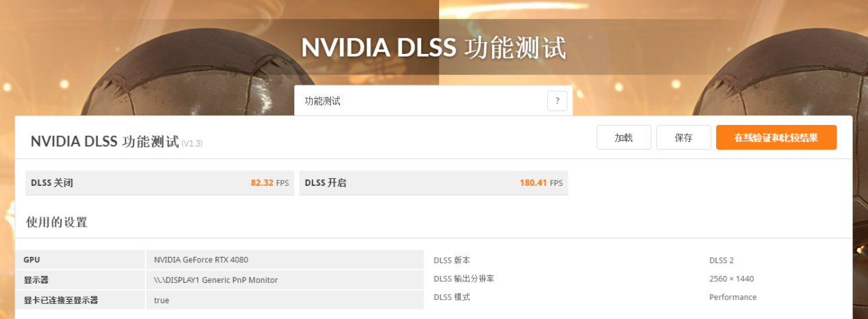
Task: Click the 显示器 row label
Action: 36,280
